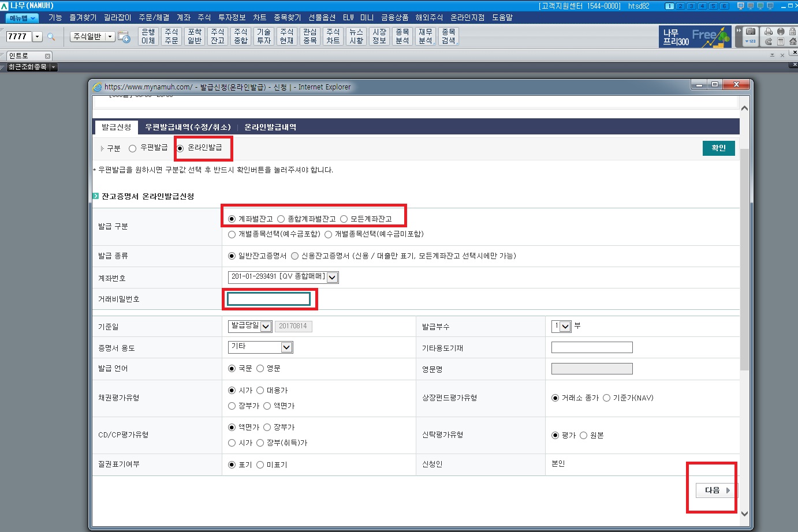The width and height of the screenshot is (798, 532).
Task: Click the camera screen capture icon
Action: [750, 32]
